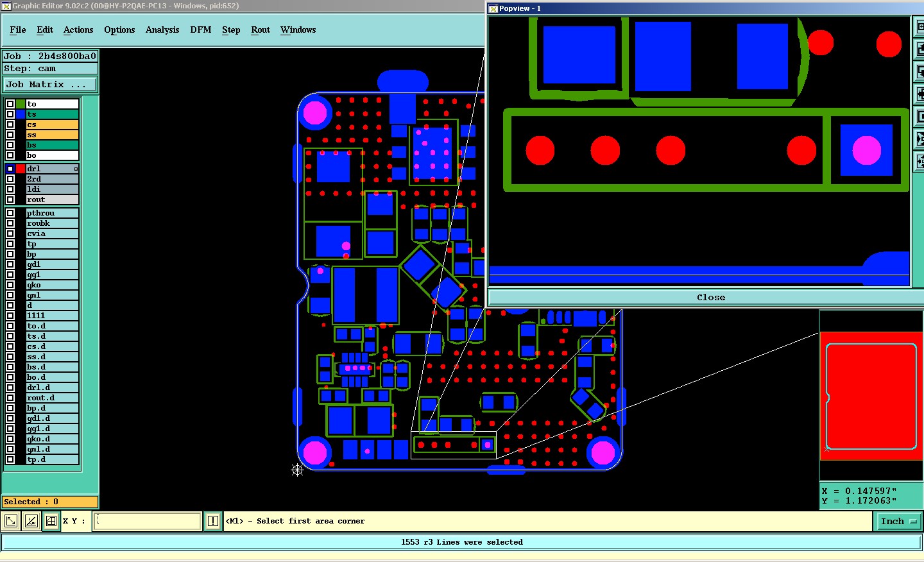Click the grid window icon beside XY
This screenshot has height=562, width=924.
pyautogui.click(x=51, y=521)
